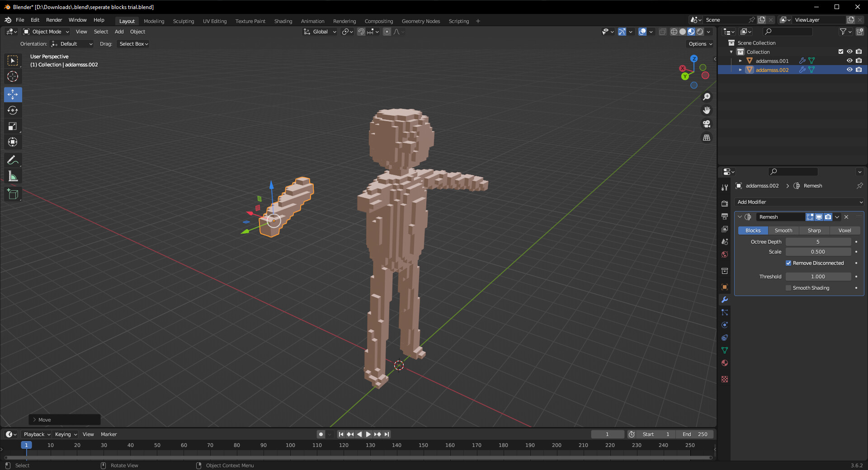This screenshot has height=470, width=868.
Task: Toggle Remesh modifier viewport display
Action: [x=819, y=217]
